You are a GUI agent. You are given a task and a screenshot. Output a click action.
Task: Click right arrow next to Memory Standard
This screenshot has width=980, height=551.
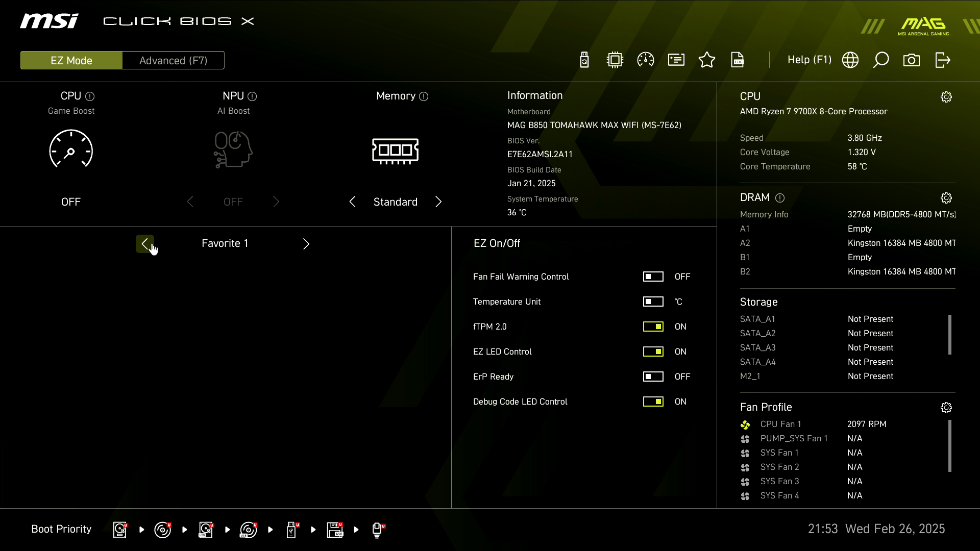[438, 202]
